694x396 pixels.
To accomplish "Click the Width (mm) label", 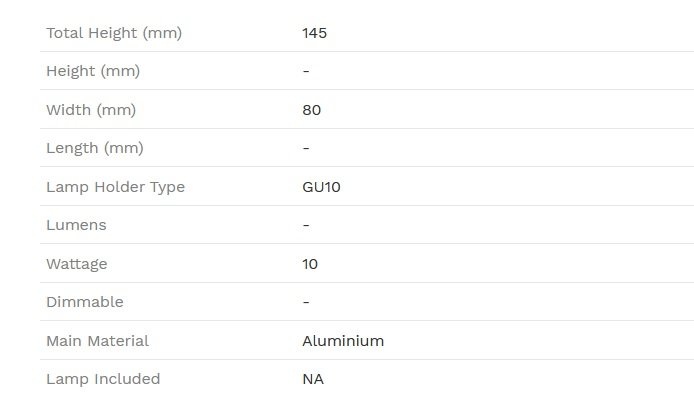I will pyautogui.click(x=91, y=110).
